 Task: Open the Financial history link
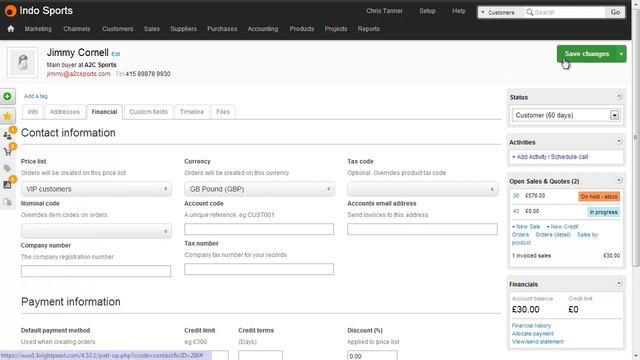531,326
